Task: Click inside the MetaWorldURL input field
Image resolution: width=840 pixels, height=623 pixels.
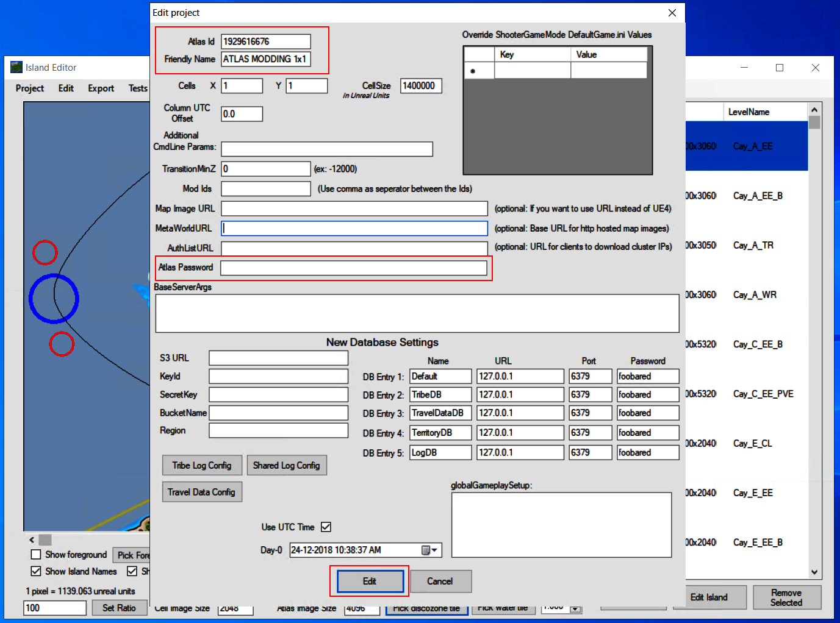Action: click(x=354, y=229)
